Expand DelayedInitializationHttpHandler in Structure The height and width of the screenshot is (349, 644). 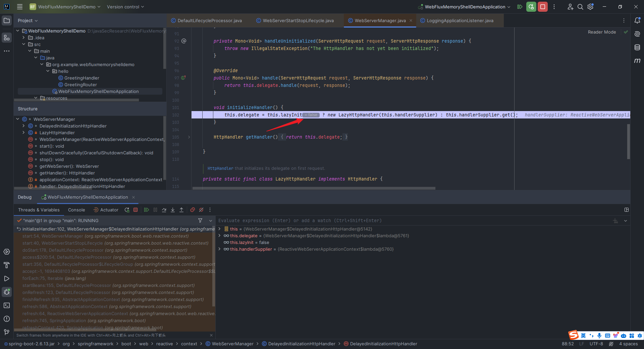[x=24, y=126]
